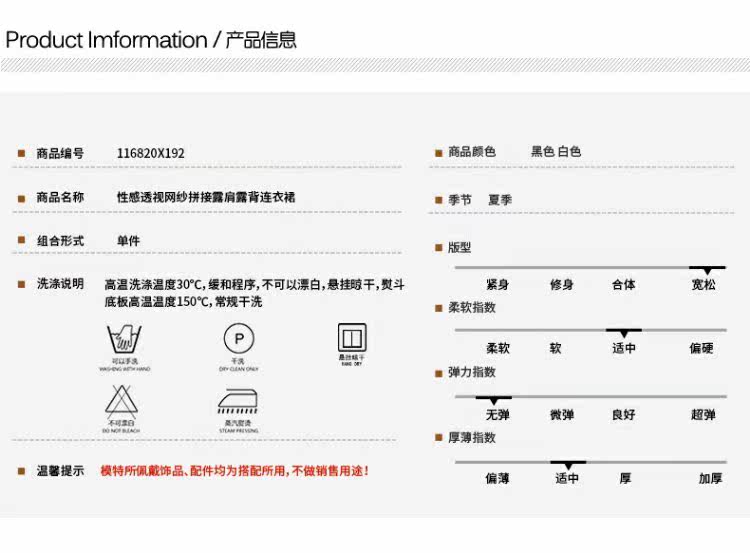750x553 pixels.
Task: Click the 商品编号 label
Action: pyautogui.click(x=60, y=153)
